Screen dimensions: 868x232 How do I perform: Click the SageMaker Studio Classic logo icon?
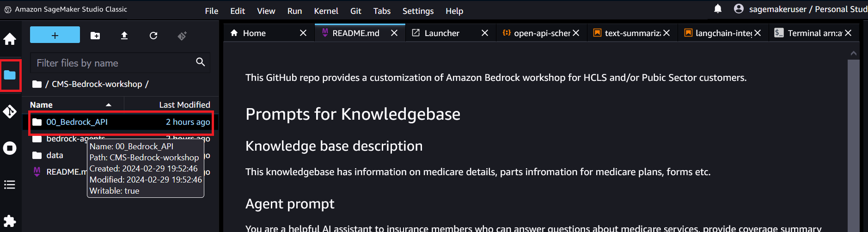coord(7,9)
